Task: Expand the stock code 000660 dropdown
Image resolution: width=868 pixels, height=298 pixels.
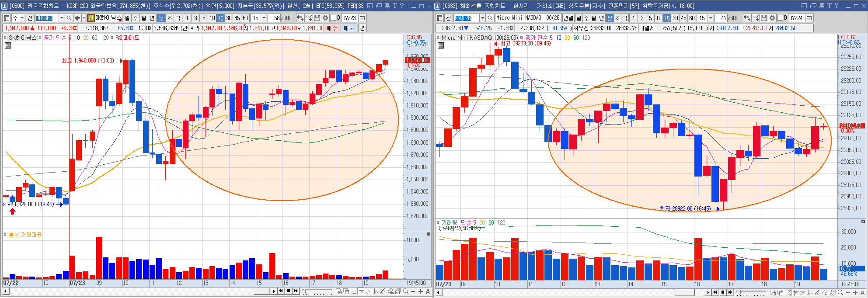Action: (x=62, y=18)
